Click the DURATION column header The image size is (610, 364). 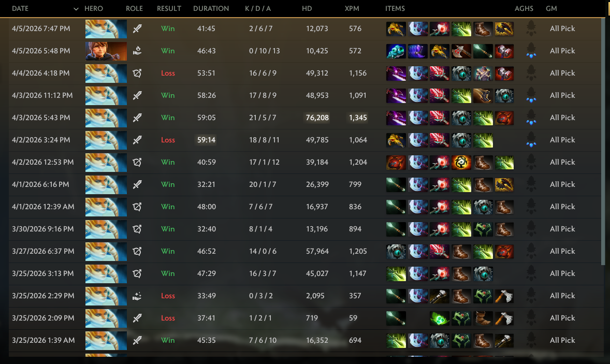click(211, 9)
